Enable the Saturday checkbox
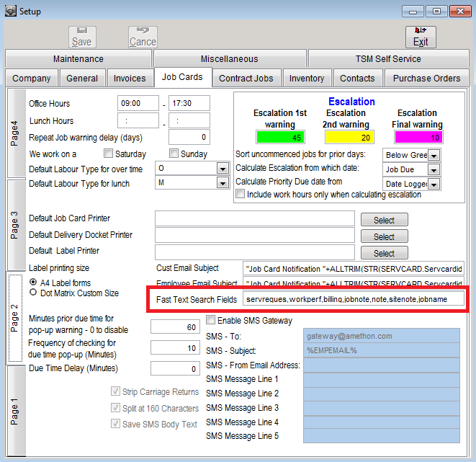476x462 pixels. (109, 154)
